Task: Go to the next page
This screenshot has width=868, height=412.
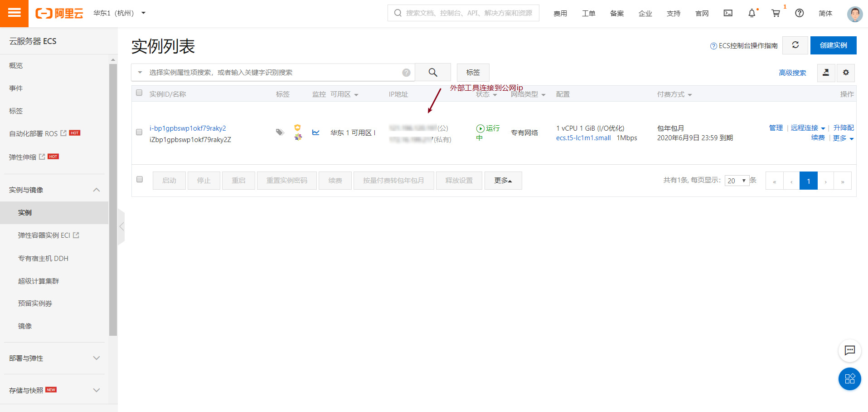Action: tap(826, 181)
